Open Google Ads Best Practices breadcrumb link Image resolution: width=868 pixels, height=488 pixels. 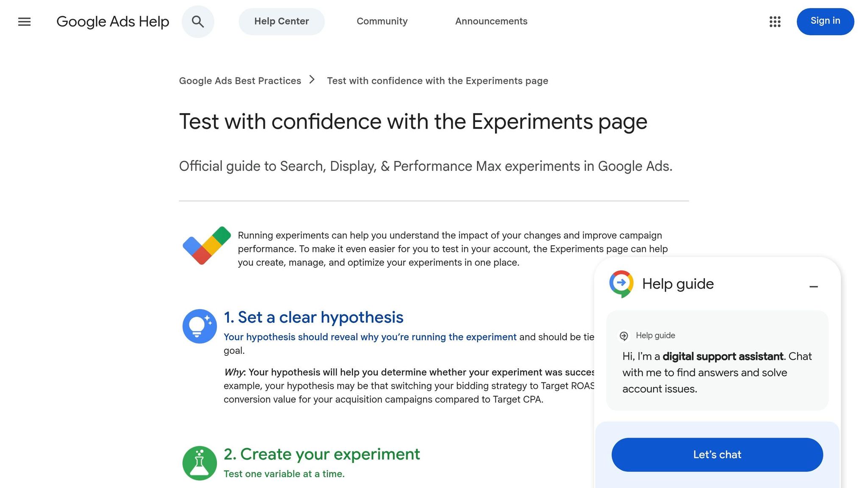pyautogui.click(x=240, y=80)
